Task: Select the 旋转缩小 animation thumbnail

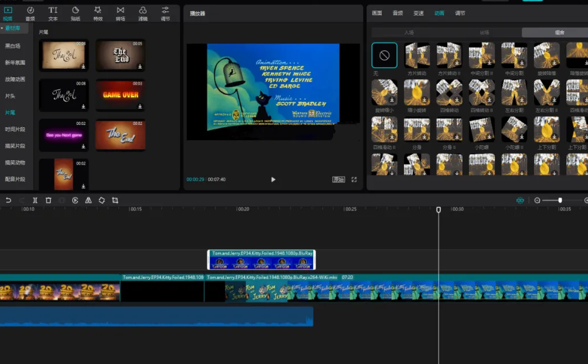Action: click(x=384, y=92)
